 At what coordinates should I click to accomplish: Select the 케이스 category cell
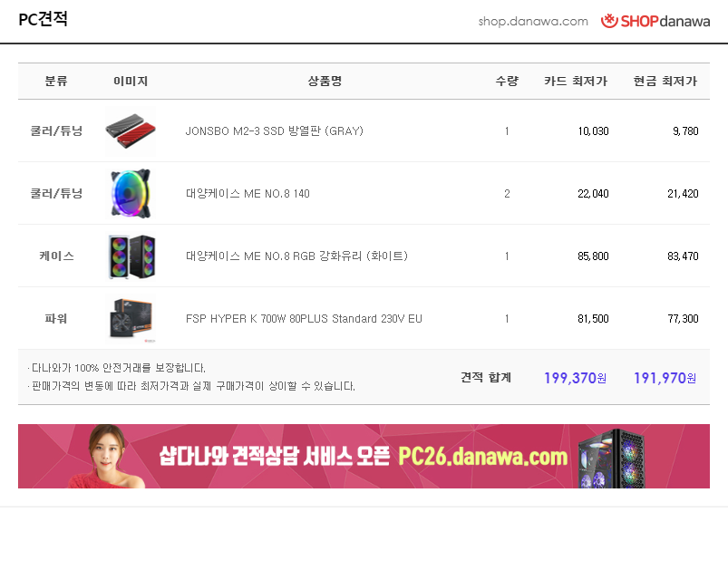(x=56, y=256)
